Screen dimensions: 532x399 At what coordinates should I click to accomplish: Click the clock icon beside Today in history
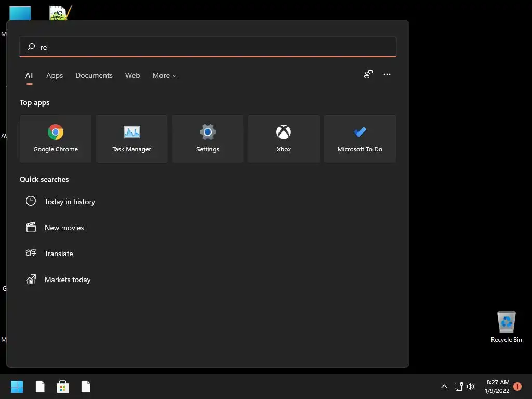(31, 201)
